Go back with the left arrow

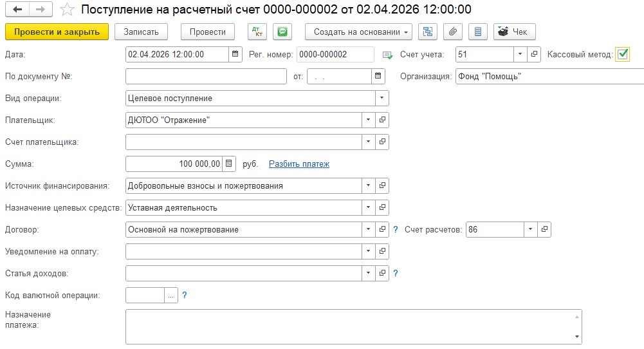coord(17,9)
